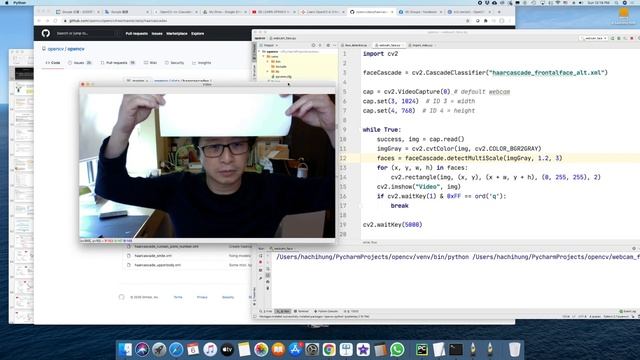
Task: Open the Trash in the dock
Action: [515, 349]
